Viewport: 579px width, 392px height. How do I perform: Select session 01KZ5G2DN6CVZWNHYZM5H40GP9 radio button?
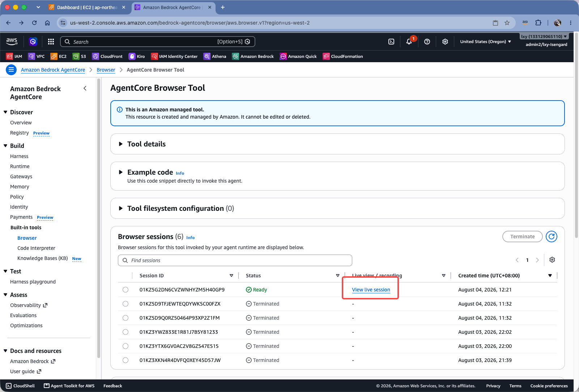click(125, 290)
